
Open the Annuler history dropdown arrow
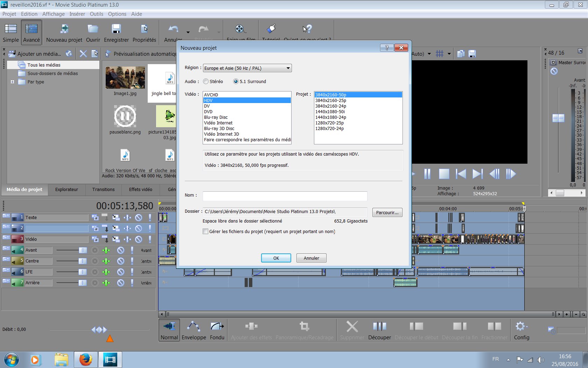tap(188, 32)
